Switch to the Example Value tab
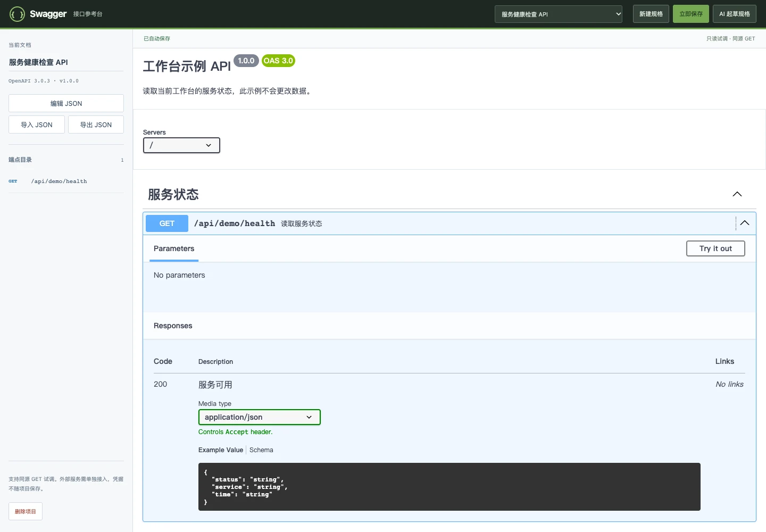 221,450
